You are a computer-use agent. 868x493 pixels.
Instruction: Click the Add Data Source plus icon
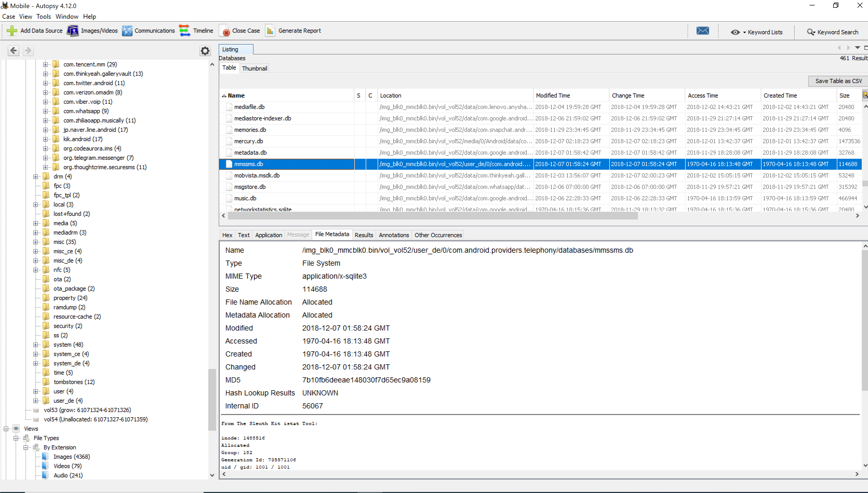pyautogui.click(x=12, y=31)
